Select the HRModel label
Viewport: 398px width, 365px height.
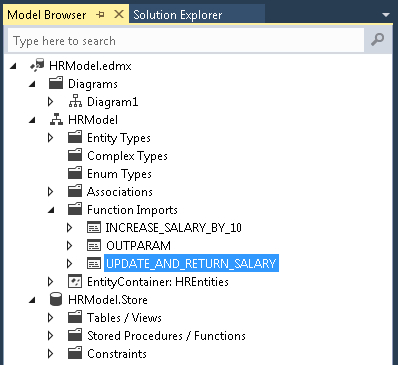[x=93, y=120]
